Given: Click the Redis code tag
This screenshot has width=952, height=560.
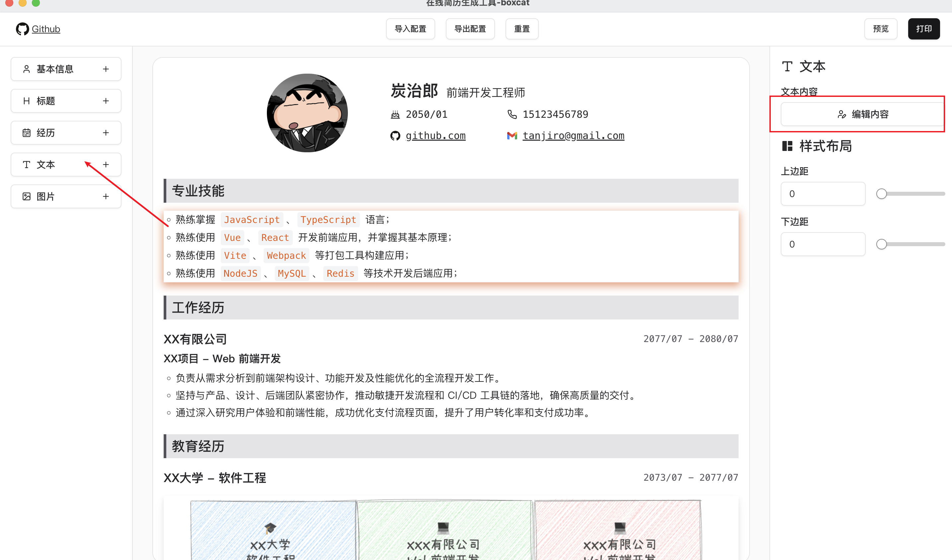Looking at the screenshot, I should click(340, 273).
